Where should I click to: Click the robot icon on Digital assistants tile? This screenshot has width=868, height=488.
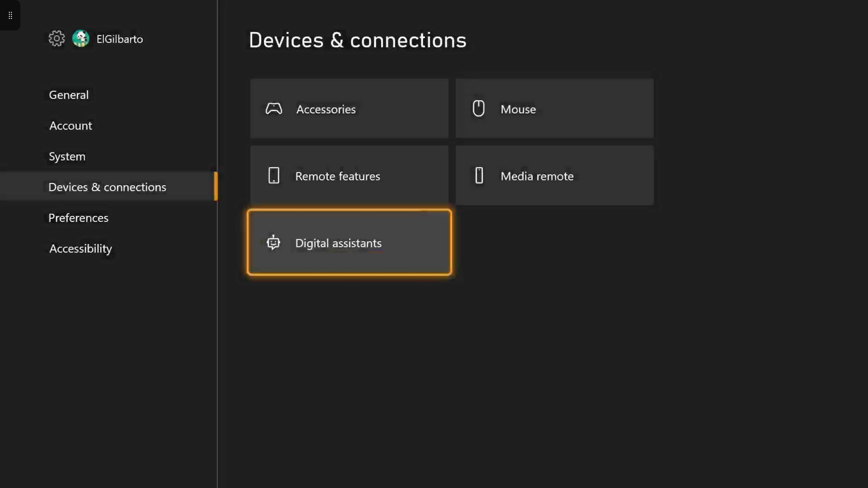coord(273,243)
